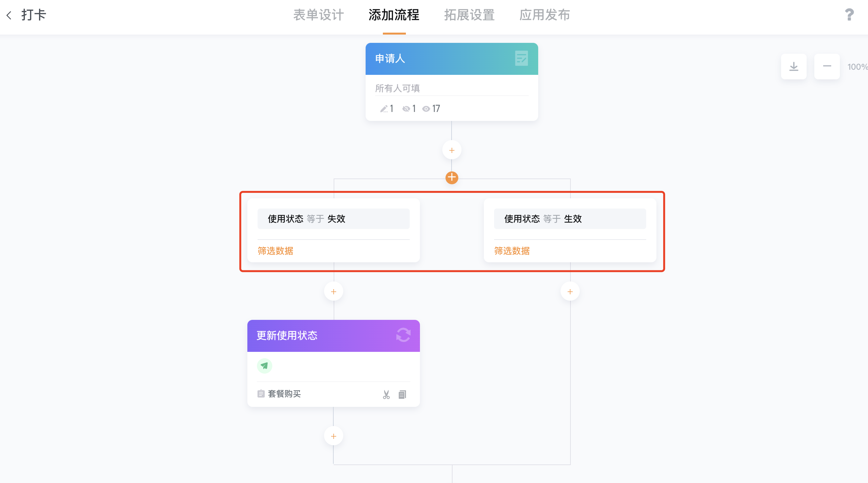Add node below the 生效 branch condition
The width and height of the screenshot is (868, 483).
pos(570,291)
